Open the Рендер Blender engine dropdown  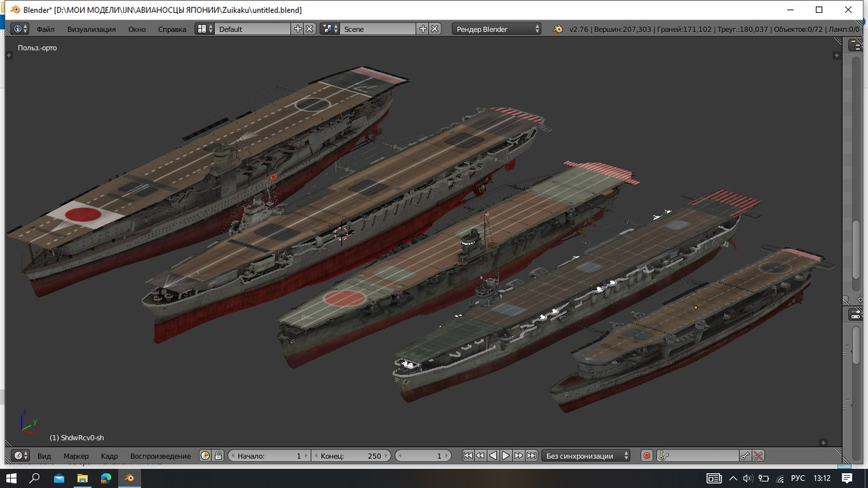click(497, 29)
